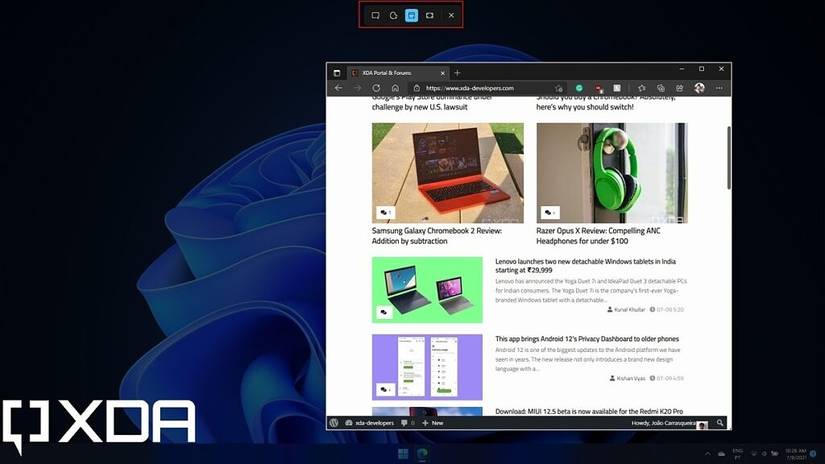825x464 pixels.
Task: Go back in Edge browser
Action: click(x=338, y=88)
